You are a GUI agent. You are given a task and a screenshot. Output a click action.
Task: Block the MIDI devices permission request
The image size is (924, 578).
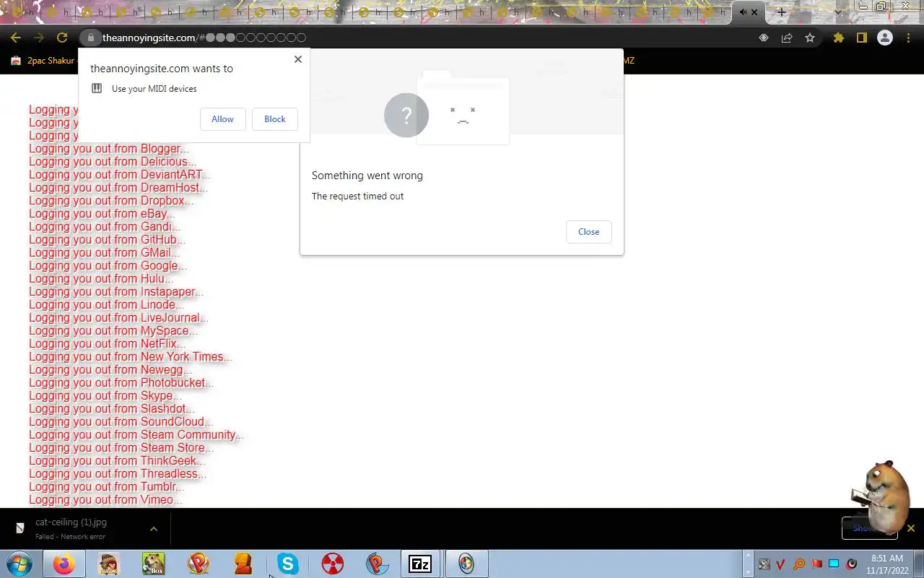tap(274, 119)
